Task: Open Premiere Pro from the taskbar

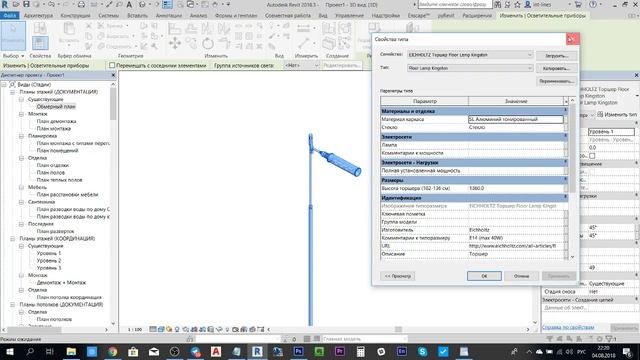Action: click(340, 351)
